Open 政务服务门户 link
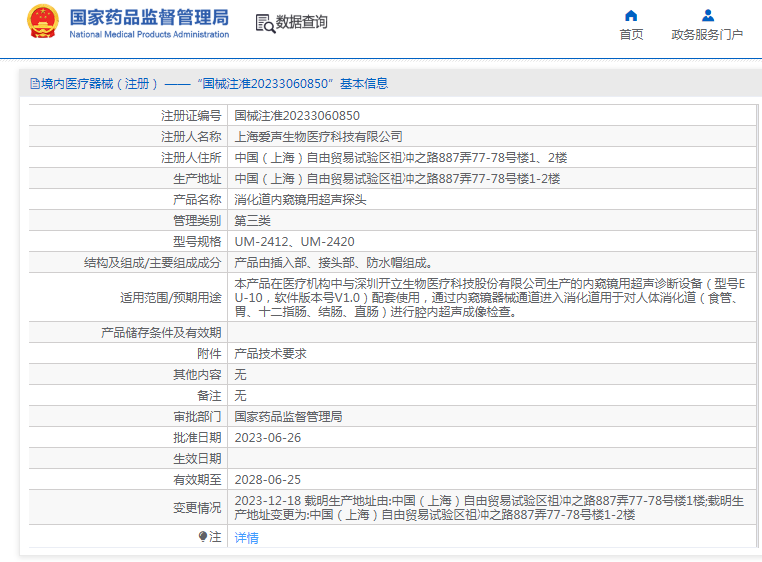This screenshot has height=562, width=762. coord(707,35)
